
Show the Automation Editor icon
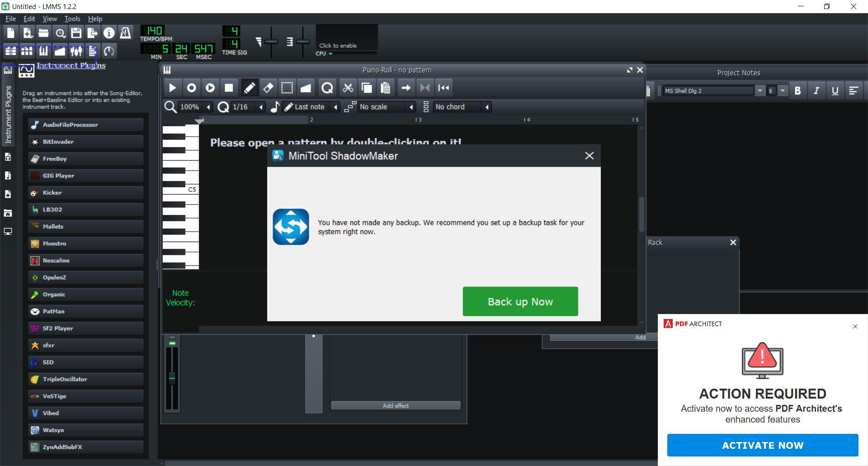[60, 51]
